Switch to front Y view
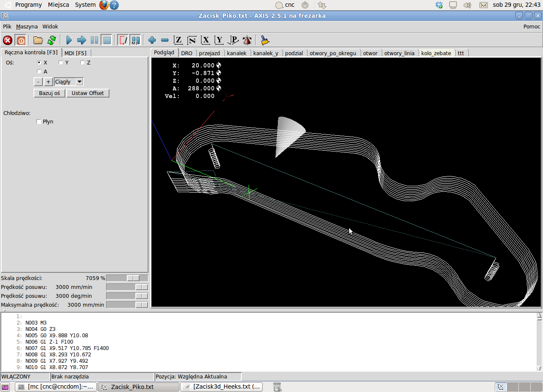The height and width of the screenshot is (392, 543). pos(219,40)
